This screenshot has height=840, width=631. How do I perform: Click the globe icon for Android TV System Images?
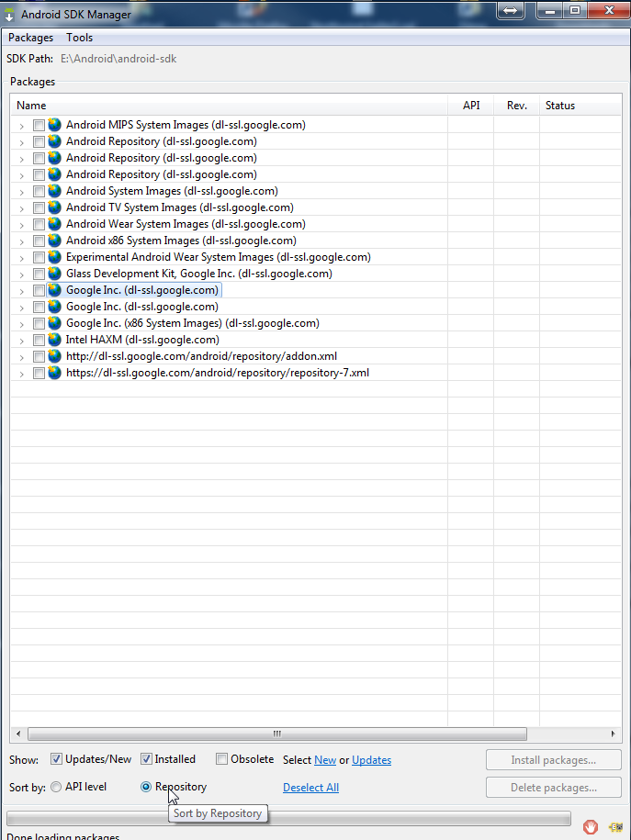[x=55, y=207]
